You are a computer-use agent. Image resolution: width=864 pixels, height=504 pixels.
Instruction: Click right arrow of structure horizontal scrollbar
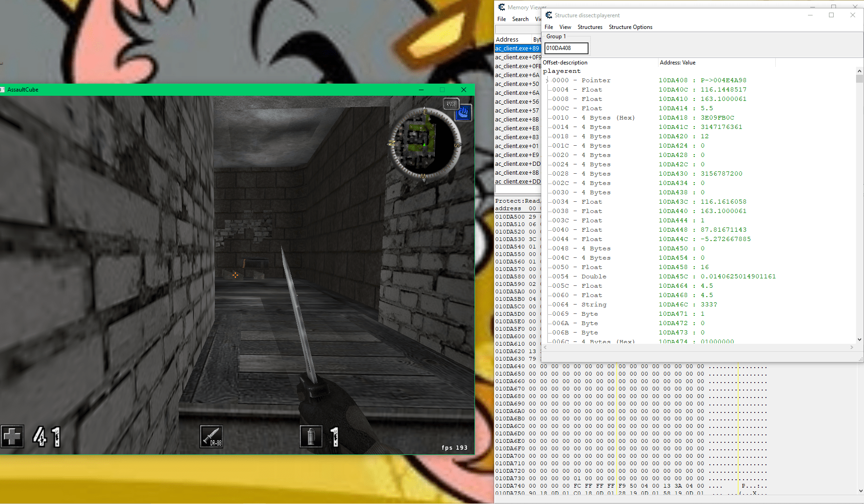(852, 348)
